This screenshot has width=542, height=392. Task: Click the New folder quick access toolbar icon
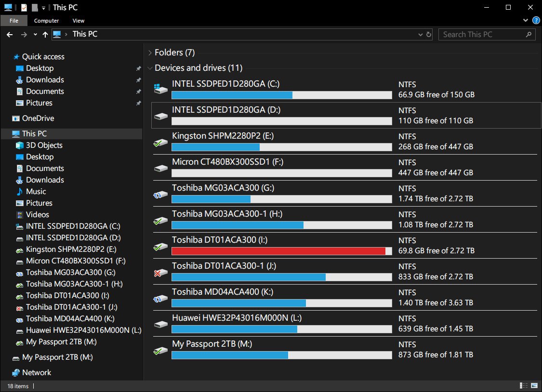pyautogui.click(x=35, y=8)
